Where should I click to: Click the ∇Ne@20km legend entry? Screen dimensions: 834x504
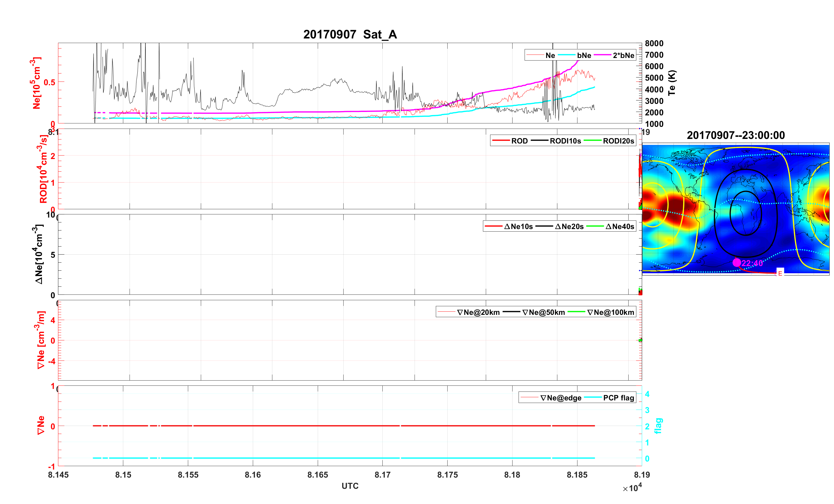point(478,313)
